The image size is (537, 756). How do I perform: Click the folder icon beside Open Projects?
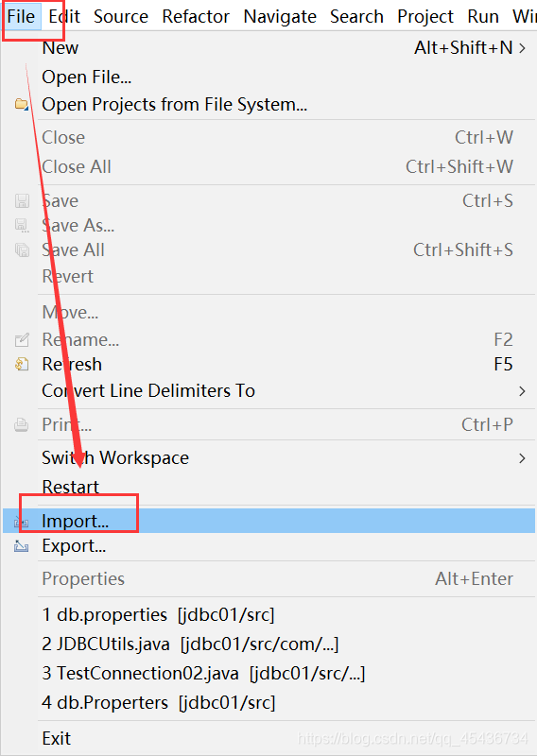pos(21,104)
